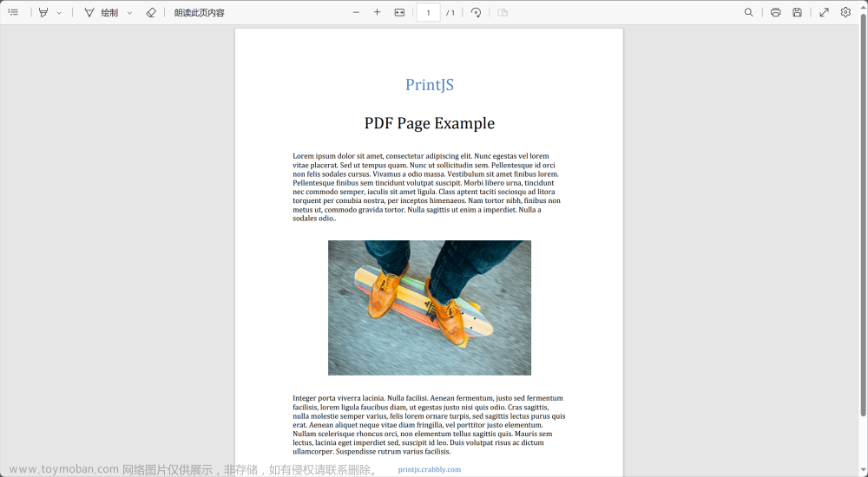Click the "Lorem ipsum dolor" paragraph
The image size is (868, 477).
coord(429,187)
